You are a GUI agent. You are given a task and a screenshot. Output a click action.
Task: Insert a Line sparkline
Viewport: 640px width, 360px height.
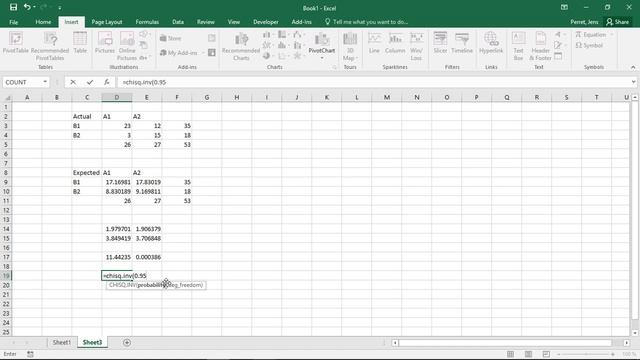[x=374, y=43]
